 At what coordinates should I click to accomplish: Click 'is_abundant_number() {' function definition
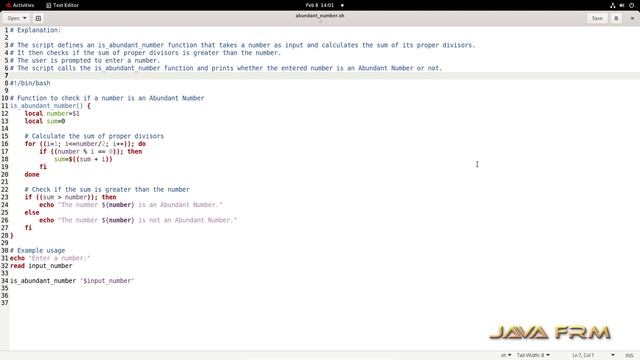point(50,106)
